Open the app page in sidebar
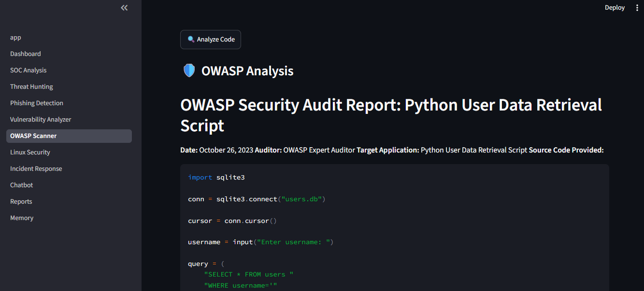This screenshot has height=291, width=644. click(69, 38)
